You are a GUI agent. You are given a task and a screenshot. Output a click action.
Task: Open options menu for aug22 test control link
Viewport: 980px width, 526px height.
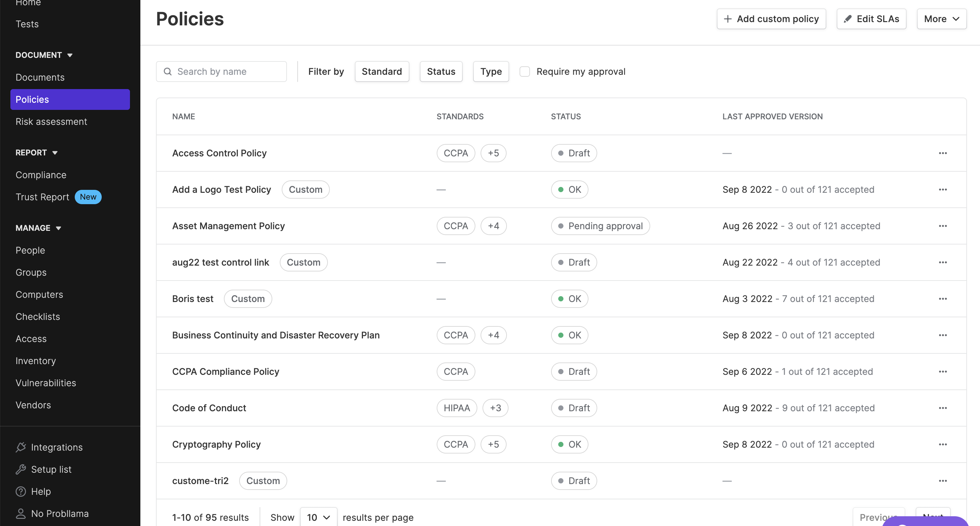(x=942, y=262)
